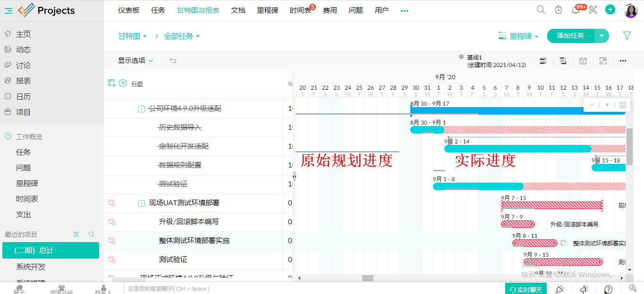The image size is (644, 294).
Task: Click the search magnifier in top bar
Action: [541, 10]
